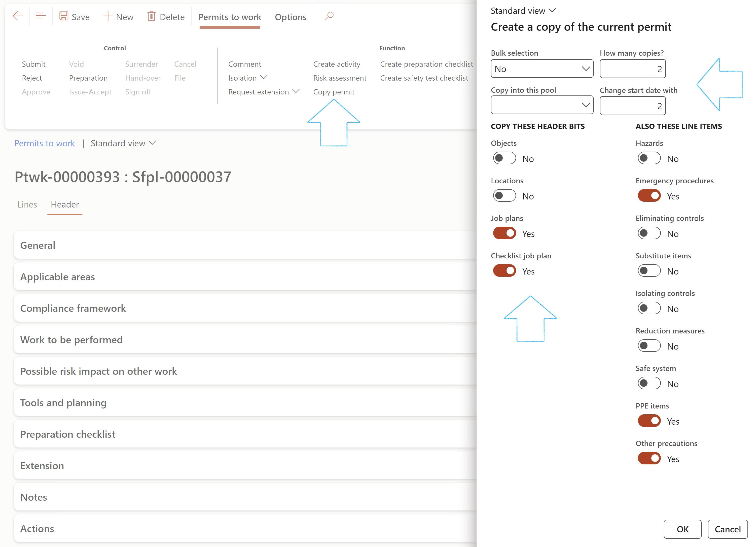Image resolution: width=756 pixels, height=547 pixels.
Task: Expand the Preparation checklist section
Action: click(x=245, y=434)
